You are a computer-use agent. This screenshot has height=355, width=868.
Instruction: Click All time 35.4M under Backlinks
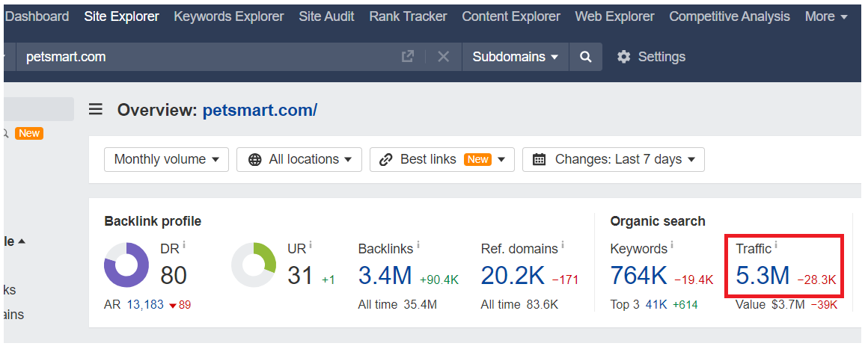397,305
